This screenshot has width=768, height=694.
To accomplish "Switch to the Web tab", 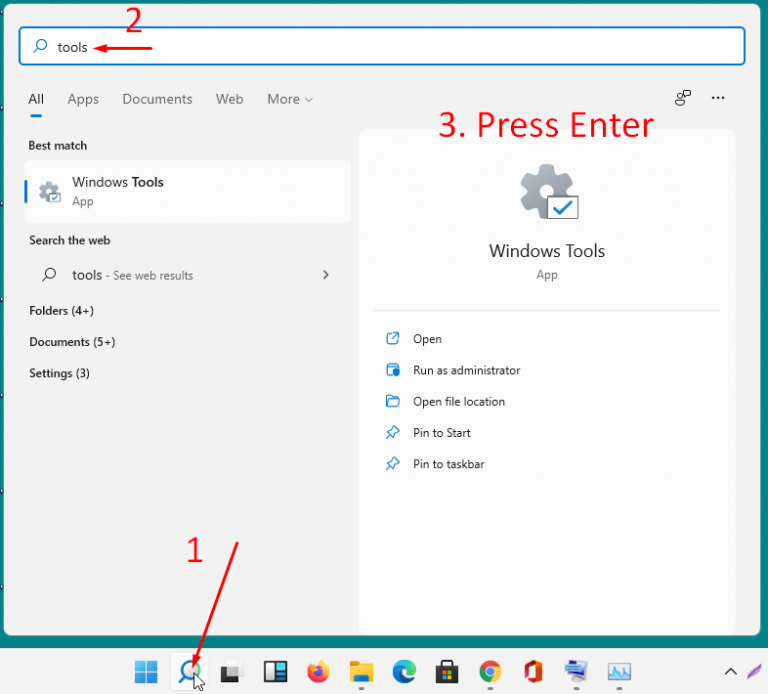I will 230,99.
